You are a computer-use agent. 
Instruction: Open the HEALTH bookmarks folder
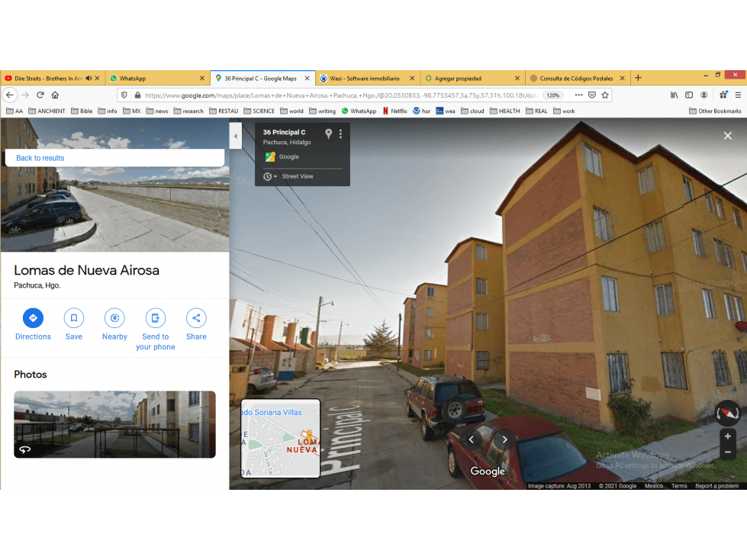coord(505,111)
